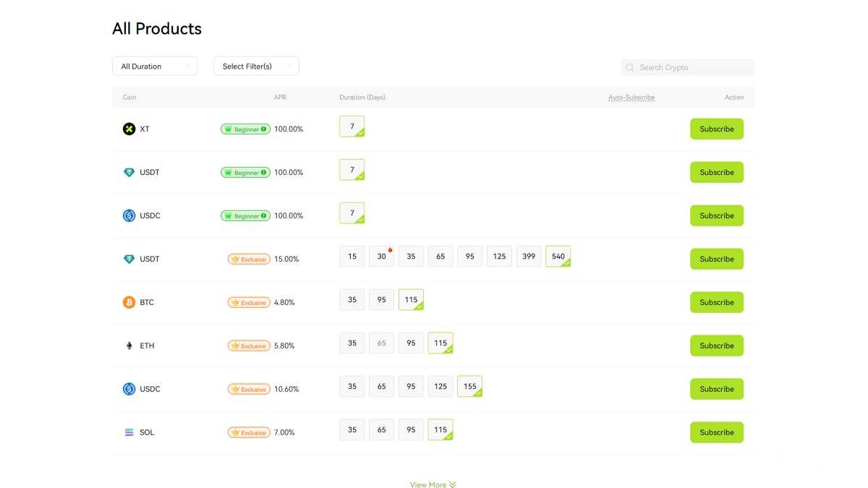Image resolution: width=868 pixels, height=488 pixels.
Task: Open the Select Filter(s) dropdown
Action: pyautogui.click(x=256, y=66)
